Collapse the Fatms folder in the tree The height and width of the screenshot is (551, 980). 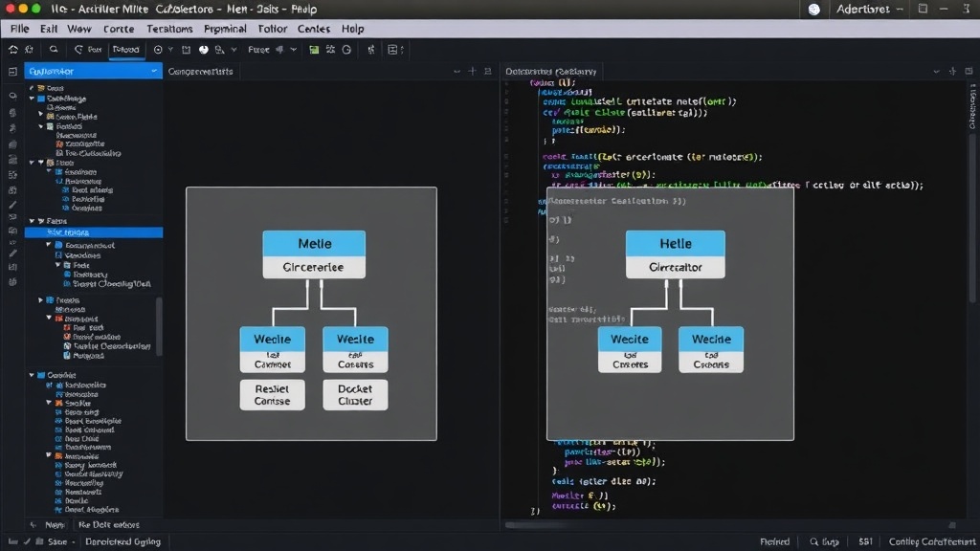pyautogui.click(x=32, y=221)
